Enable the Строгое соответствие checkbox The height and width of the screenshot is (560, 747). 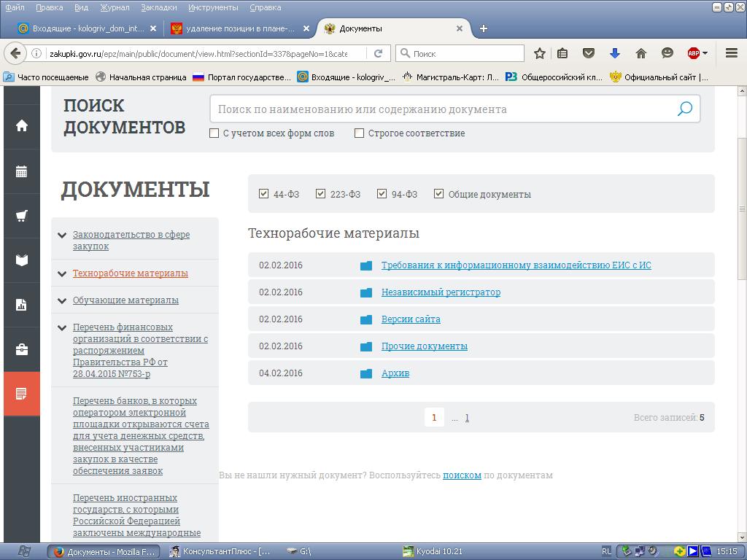point(359,133)
